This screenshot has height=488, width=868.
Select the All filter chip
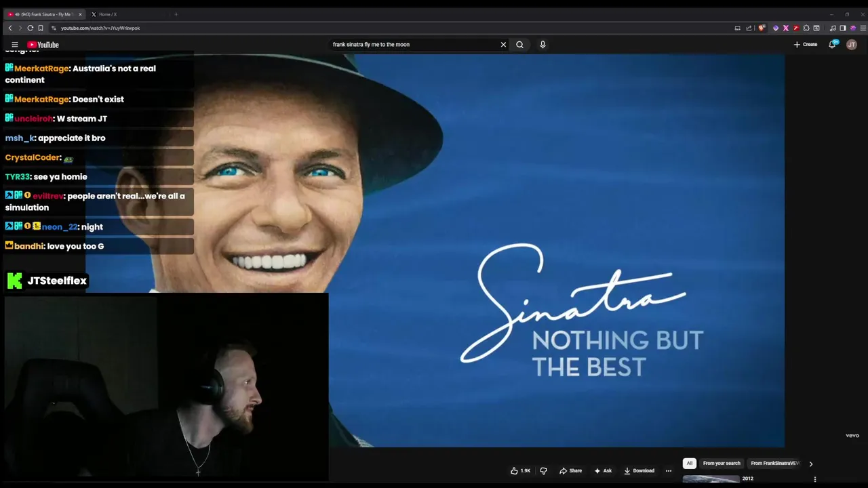(690, 464)
